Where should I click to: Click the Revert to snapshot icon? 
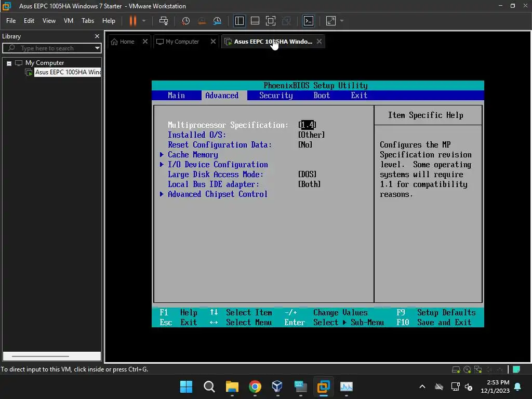pyautogui.click(x=202, y=21)
